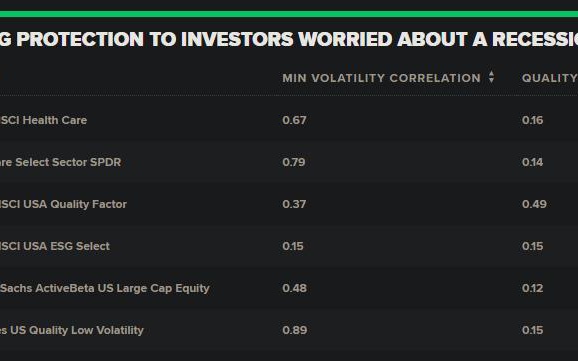This screenshot has width=578, height=361.
Task: Click the 0.12 quality correlation value
Action: tap(532, 288)
